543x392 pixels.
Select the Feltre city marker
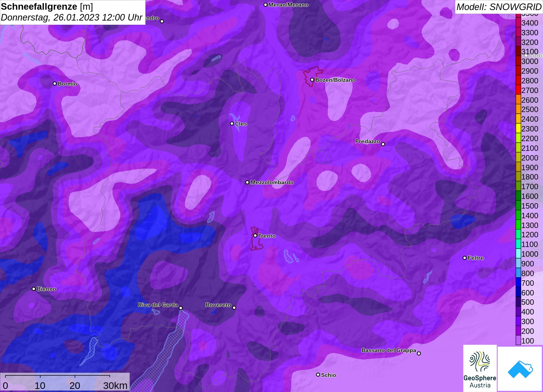pos(465,258)
